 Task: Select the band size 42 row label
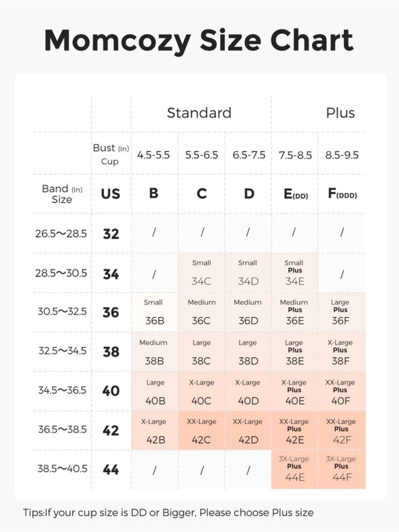coord(111,431)
